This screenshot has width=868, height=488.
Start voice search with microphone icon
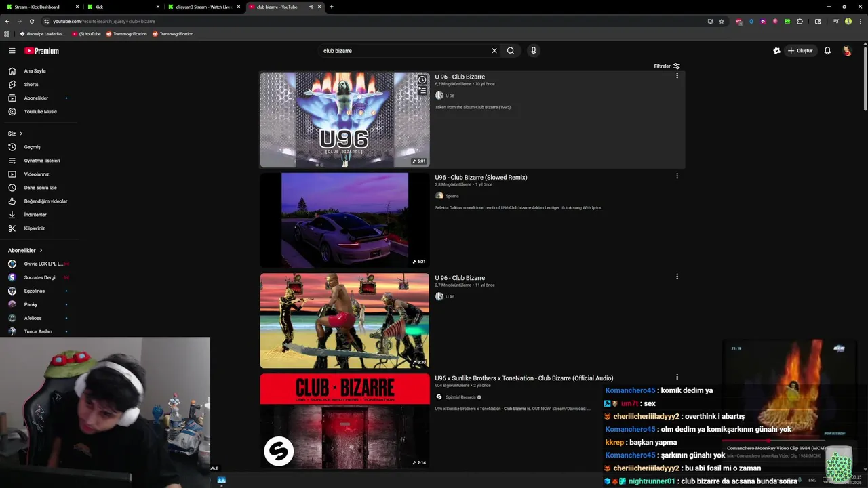[x=534, y=51]
